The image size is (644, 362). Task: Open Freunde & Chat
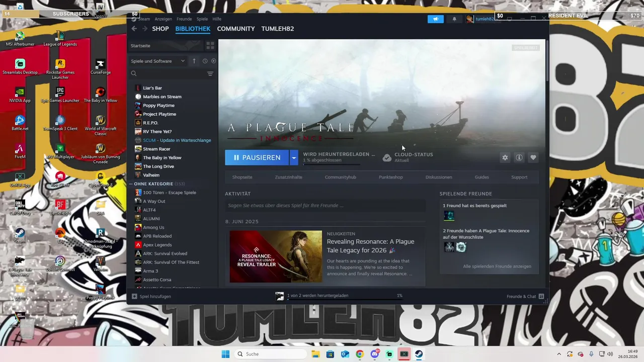pyautogui.click(x=525, y=297)
